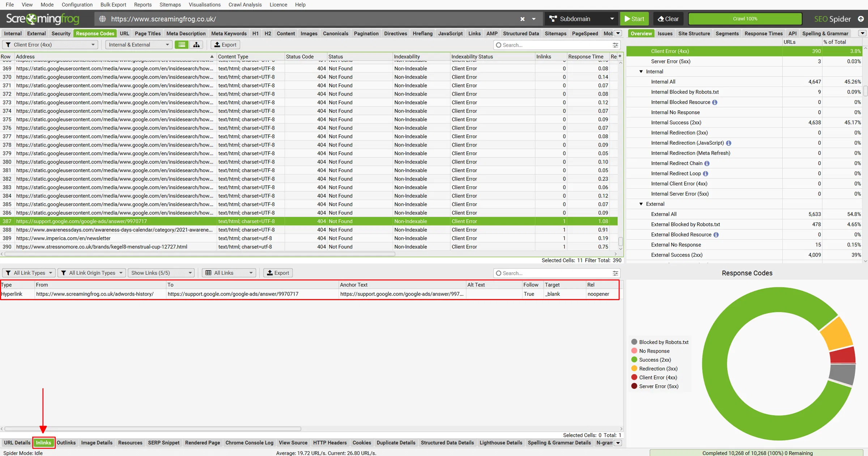Collapse the Internal tree section
868x456 pixels.
641,72
